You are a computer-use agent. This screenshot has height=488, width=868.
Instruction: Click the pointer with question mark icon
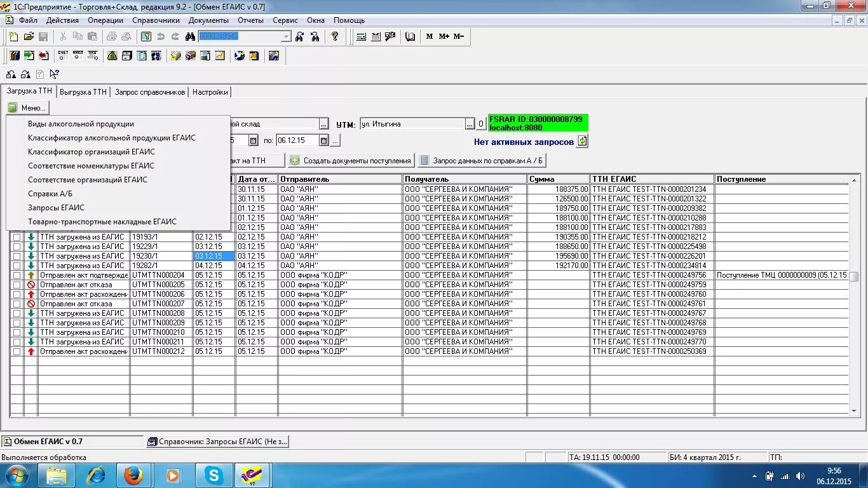(x=55, y=74)
